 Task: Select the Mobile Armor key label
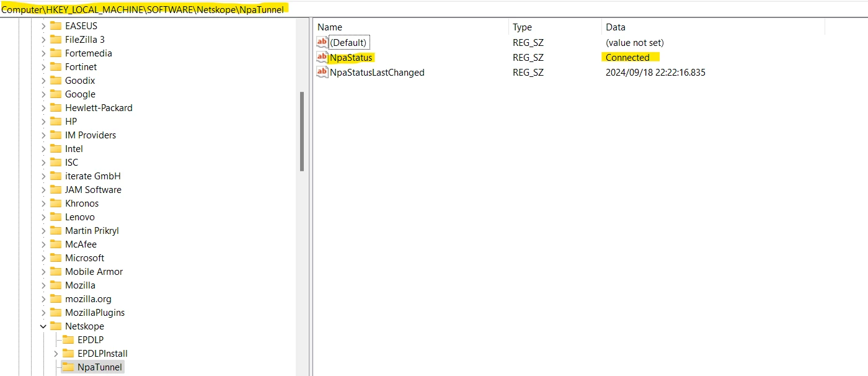94,272
